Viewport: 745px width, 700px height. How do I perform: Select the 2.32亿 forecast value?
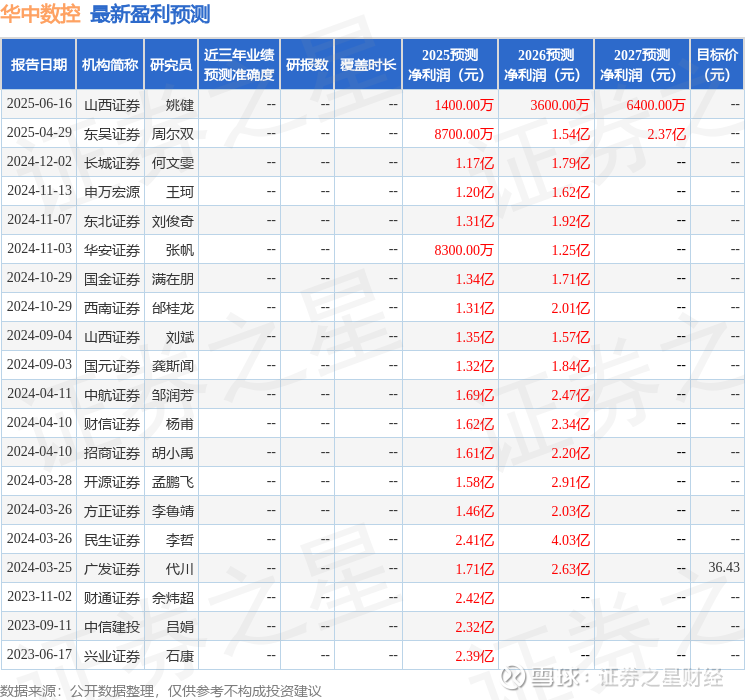(474, 627)
